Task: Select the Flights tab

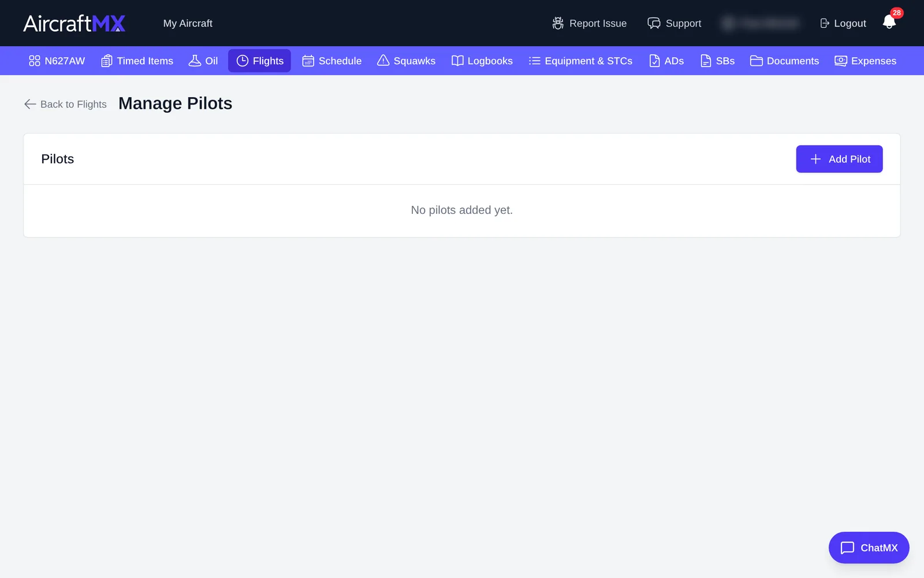Action: tap(259, 61)
